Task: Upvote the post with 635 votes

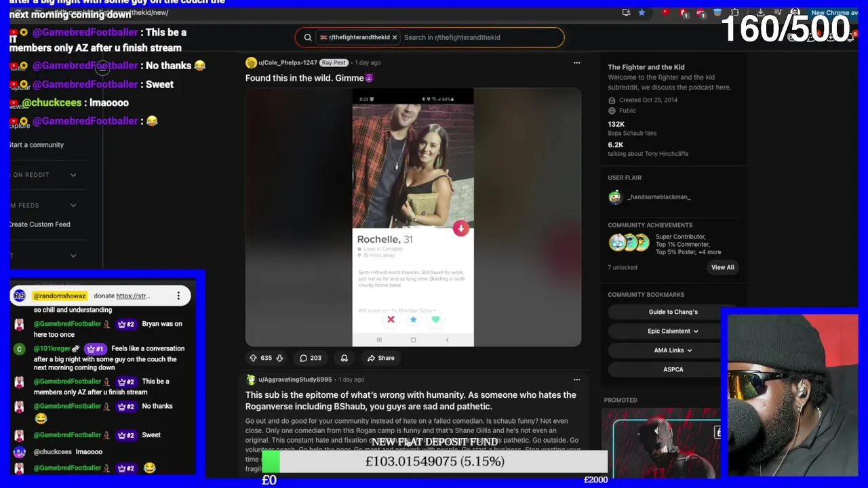Action: point(253,358)
